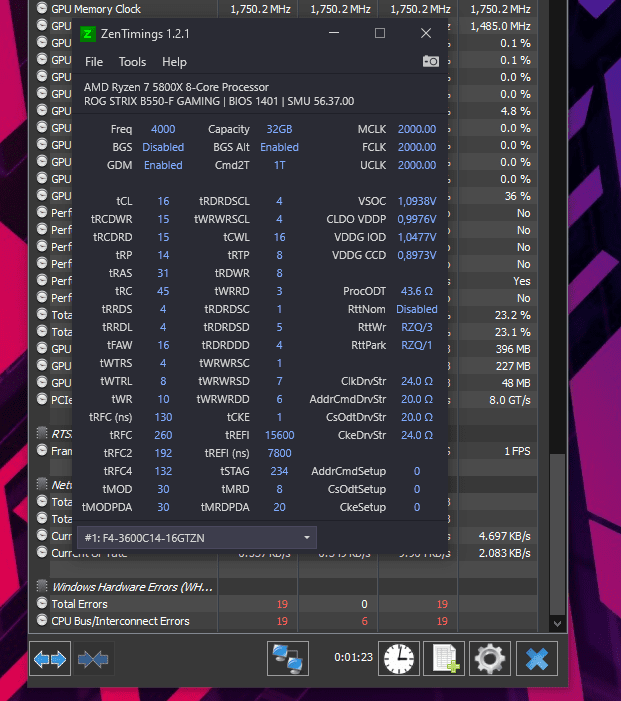Select GPU Memory Clock sensor row icon
621x701 pixels.
42,8
